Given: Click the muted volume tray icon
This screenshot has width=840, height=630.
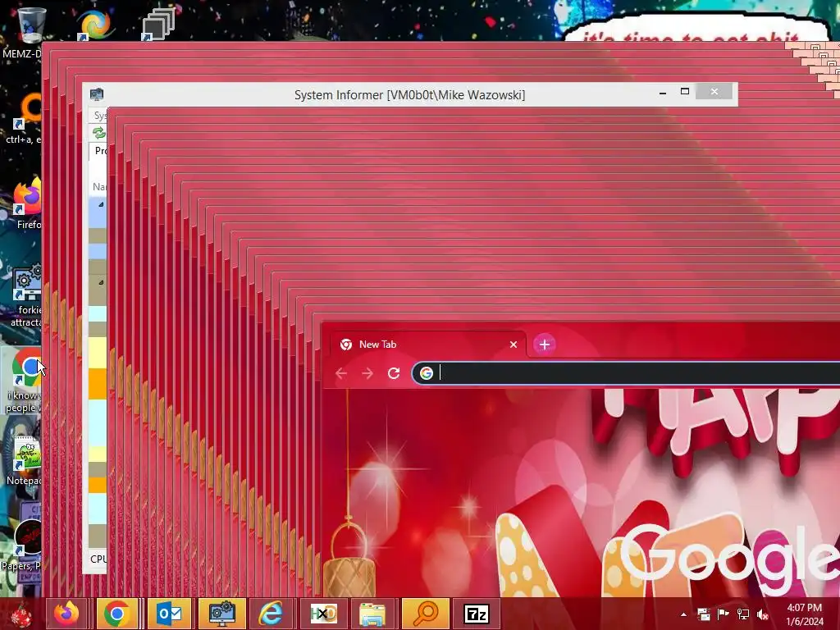Looking at the screenshot, I should (763, 614).
